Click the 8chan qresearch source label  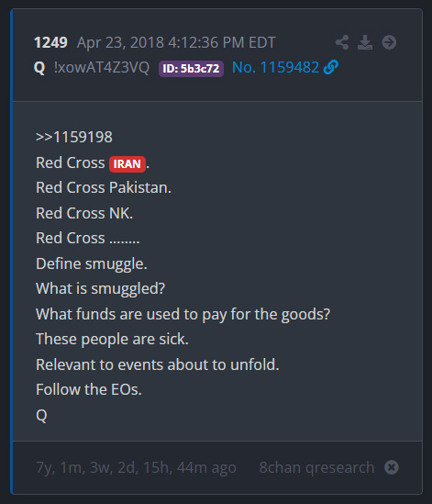click(316, 467)
